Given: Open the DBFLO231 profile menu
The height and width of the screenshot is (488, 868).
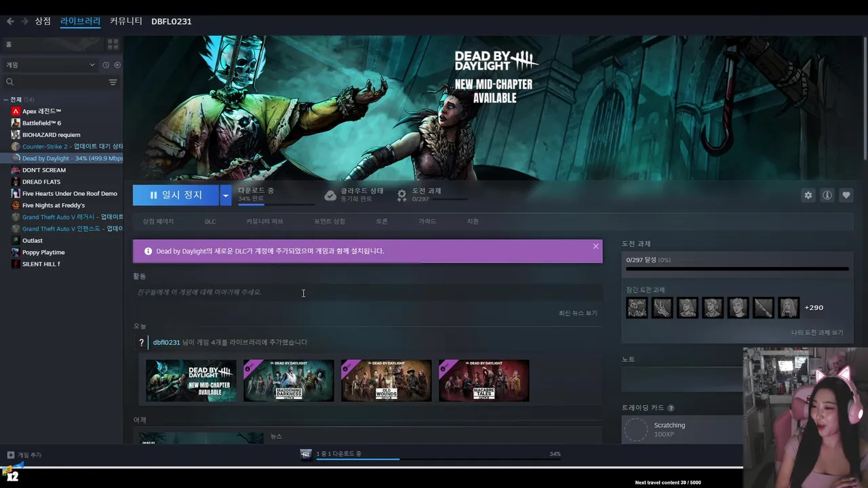Looking at the screenshot, I should [x=171, y=21].
